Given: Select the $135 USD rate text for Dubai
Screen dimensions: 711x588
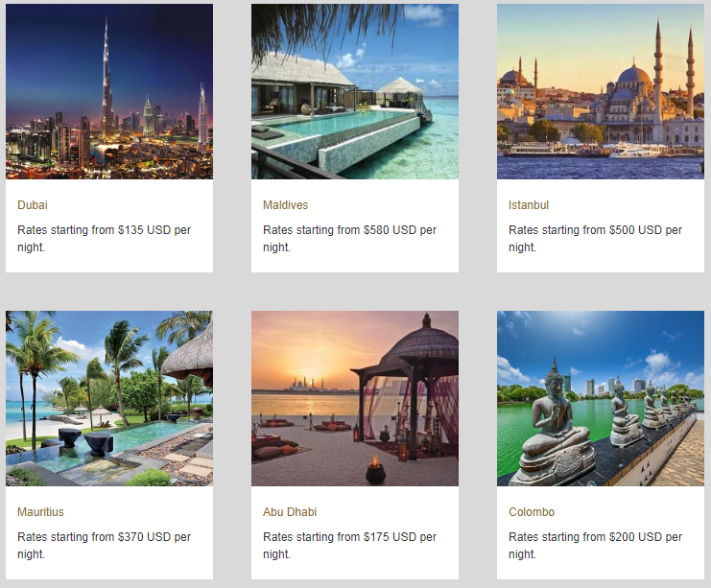Looking at the screenshot, I should point(104,239).
